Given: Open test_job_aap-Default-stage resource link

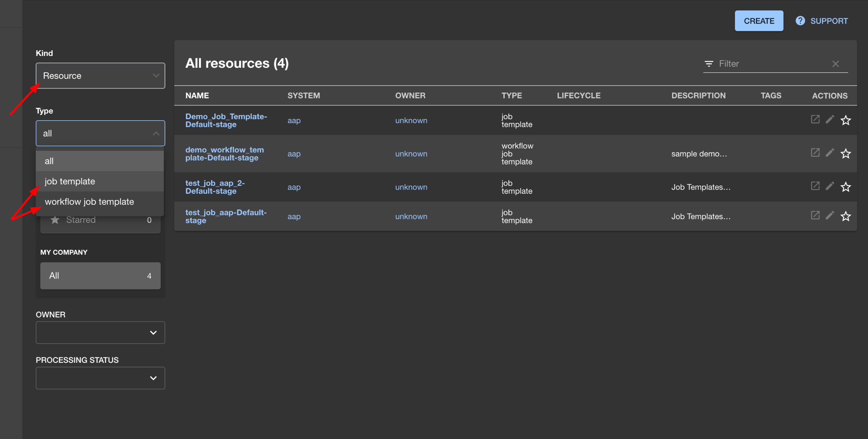Looking at the screenshot, I should [x=226, y=217].
